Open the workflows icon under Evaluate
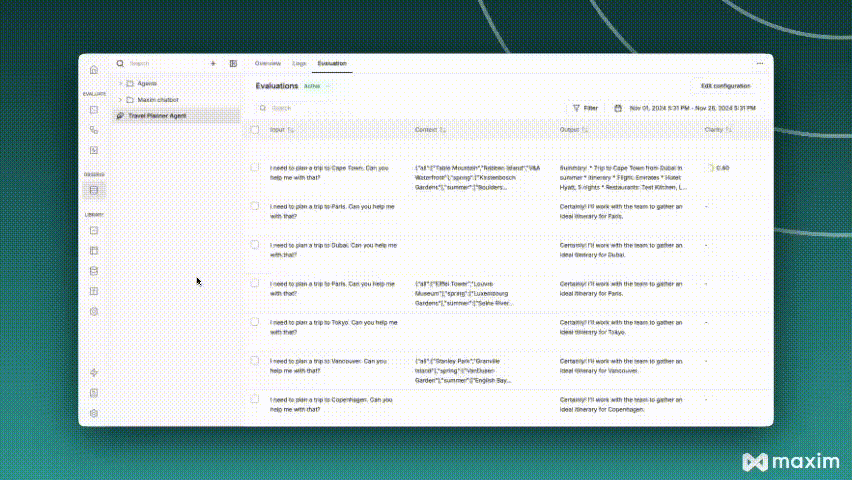The width and height of the screenshot is (852, 480). (94, 130)
